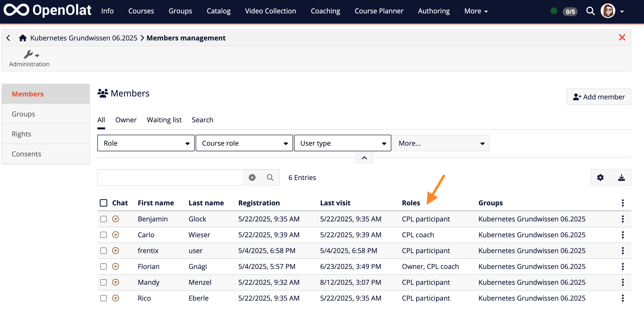The width and height of the screenshot is (644, 324).
Task: Toggle the select-all checkbox in table header
Action: (x=103, y=203)
